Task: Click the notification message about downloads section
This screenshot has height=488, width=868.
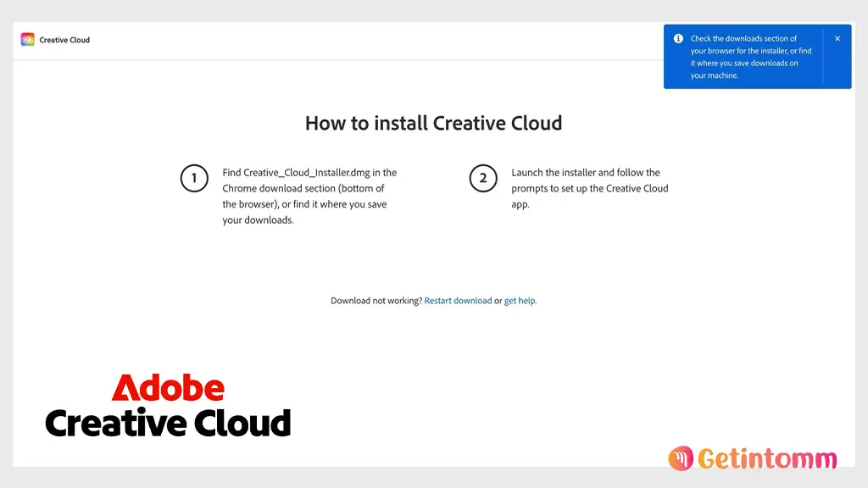Action: tap(751, 57)
